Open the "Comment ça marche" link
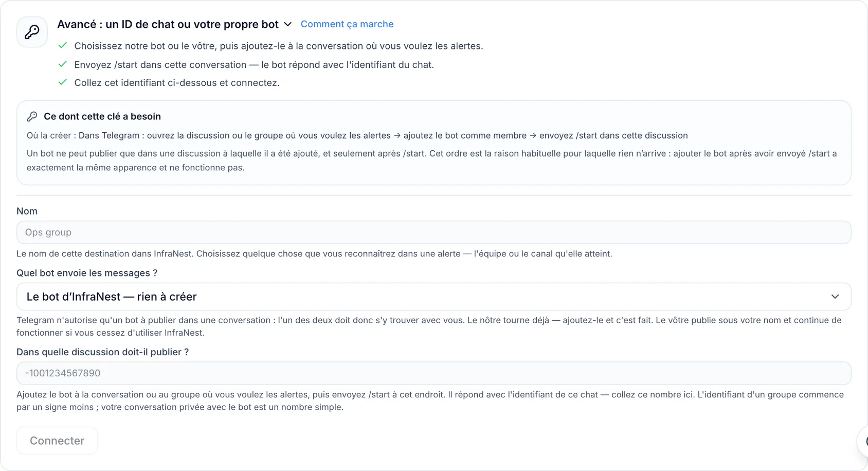The image size is (868, 471). click(x=347, y=24)
